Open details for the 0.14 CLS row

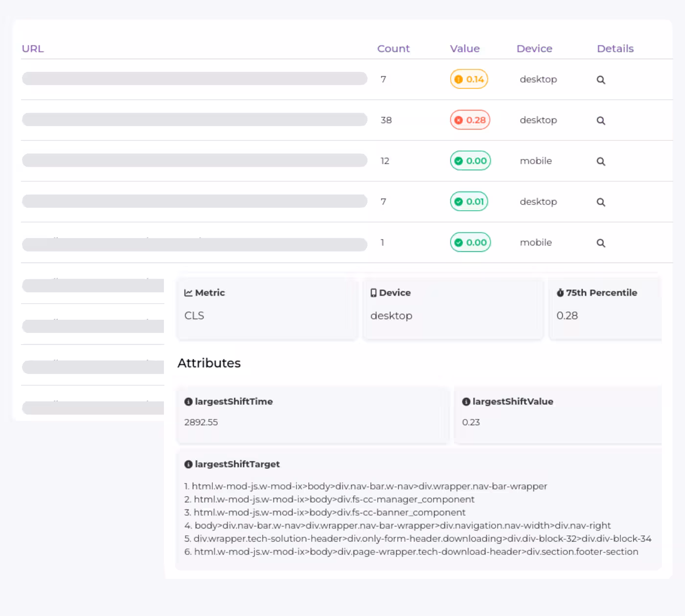tap(600, 79)
